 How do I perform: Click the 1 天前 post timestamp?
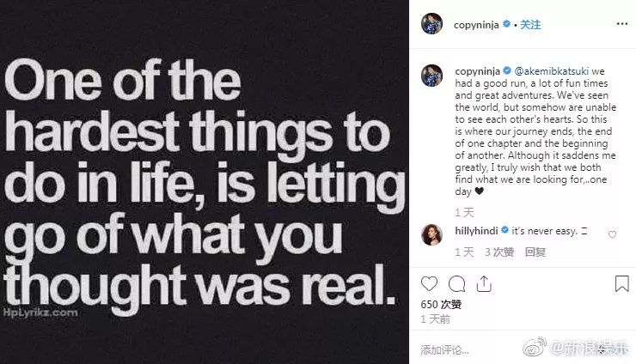point(436,318)
